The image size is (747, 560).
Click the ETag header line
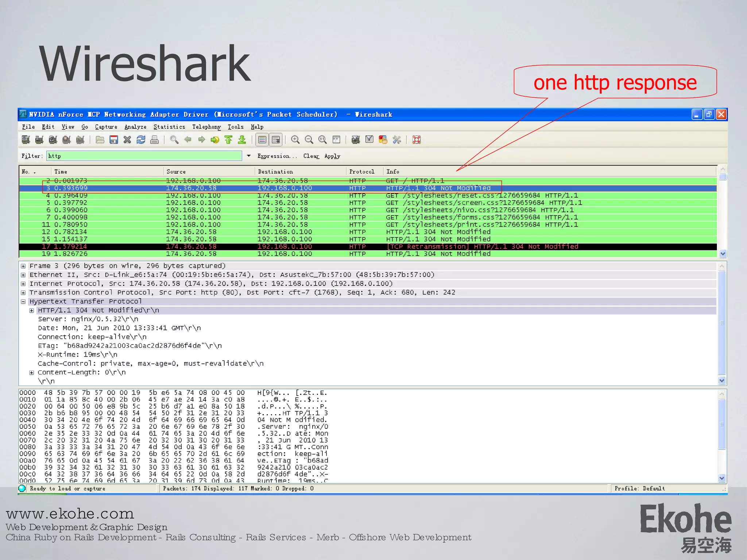[129, 346]
